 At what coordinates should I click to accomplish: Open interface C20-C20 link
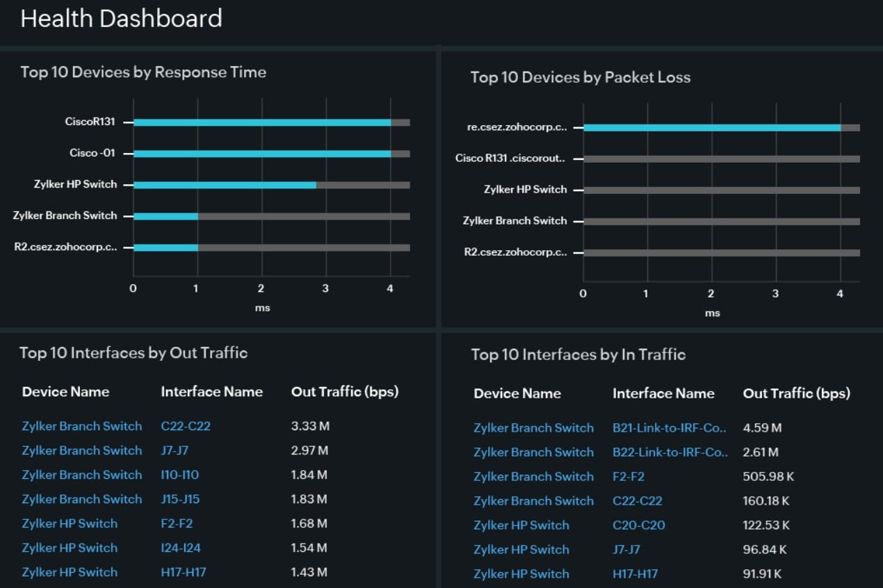tap(638, 525)
